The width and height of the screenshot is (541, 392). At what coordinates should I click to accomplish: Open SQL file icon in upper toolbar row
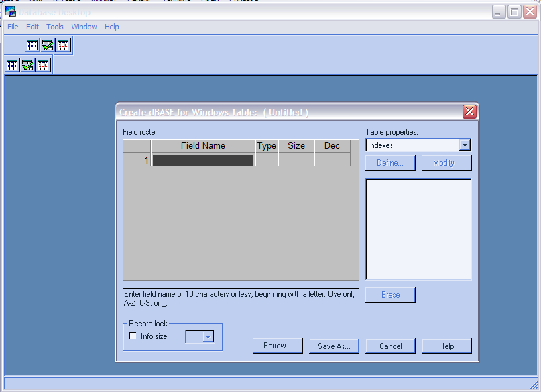(63, 45)
